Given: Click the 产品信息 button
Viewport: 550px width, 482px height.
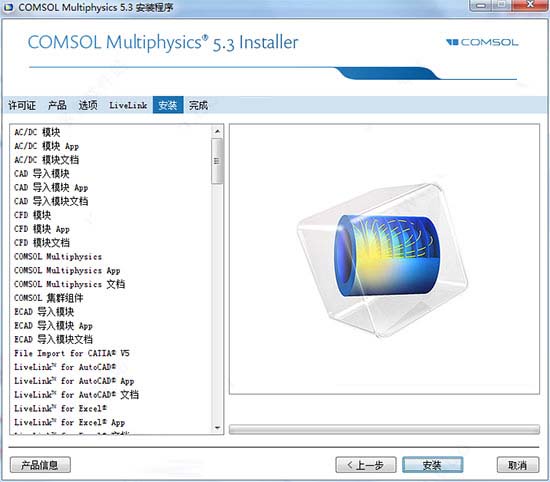Looking at the screenshot, I should pyautogui.click(x=40, y=465).
